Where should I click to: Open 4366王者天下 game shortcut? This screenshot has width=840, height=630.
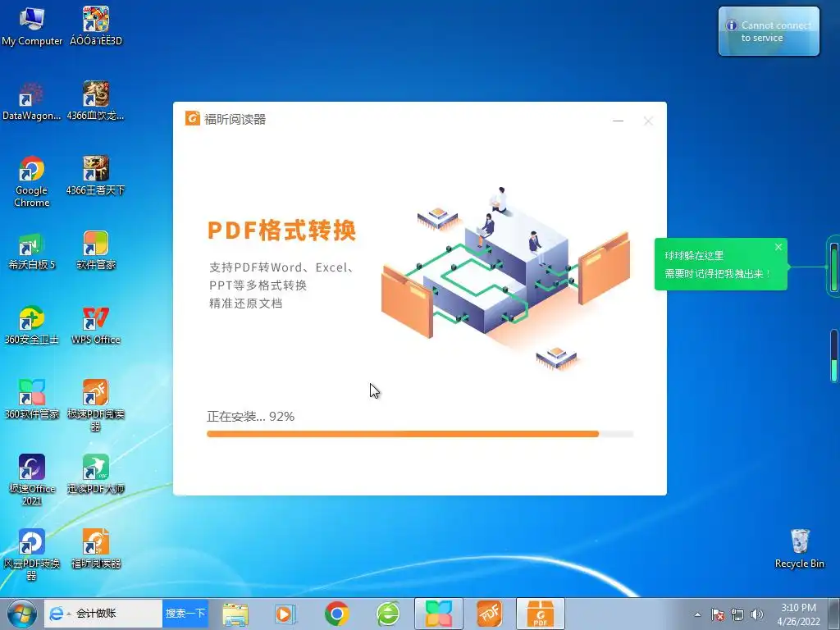(96, 176)
